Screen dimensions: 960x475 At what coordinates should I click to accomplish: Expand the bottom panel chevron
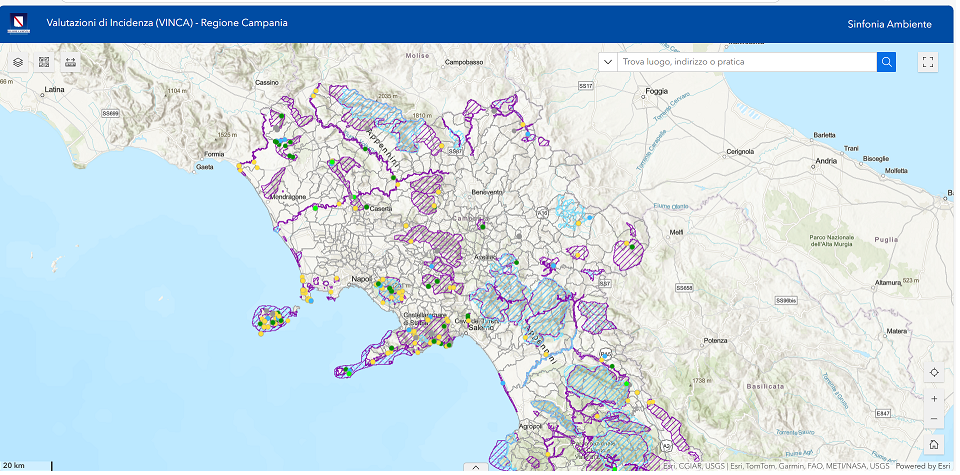pyautogui.click(x=477, y=467)
